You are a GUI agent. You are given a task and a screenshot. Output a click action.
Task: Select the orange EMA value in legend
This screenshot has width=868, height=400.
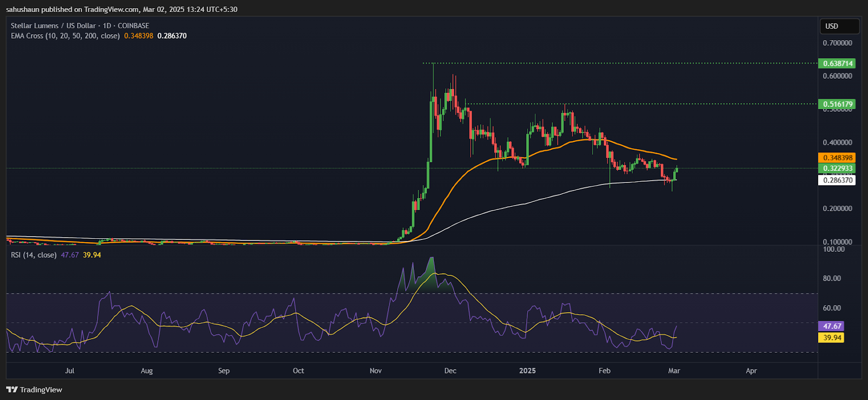point(138,36)
